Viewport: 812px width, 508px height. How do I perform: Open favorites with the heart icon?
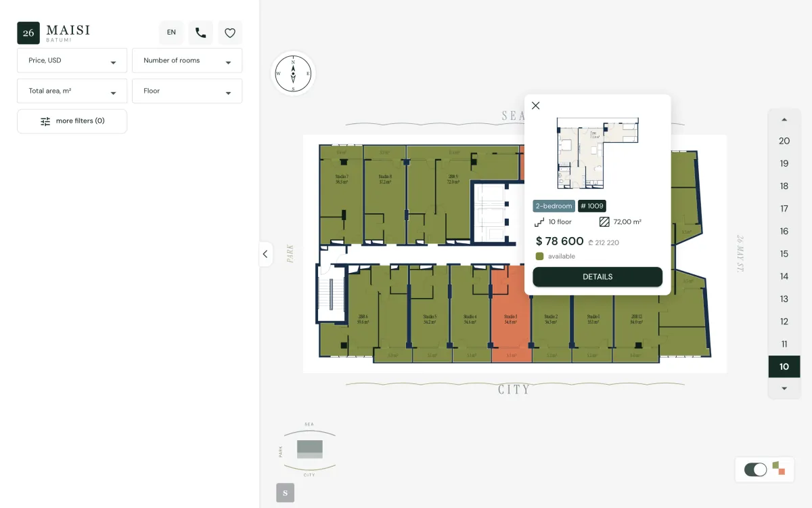[230, 33]
